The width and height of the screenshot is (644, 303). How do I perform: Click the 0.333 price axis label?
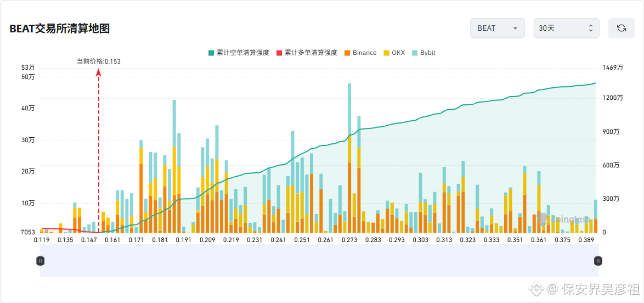(x=492, y=240)
